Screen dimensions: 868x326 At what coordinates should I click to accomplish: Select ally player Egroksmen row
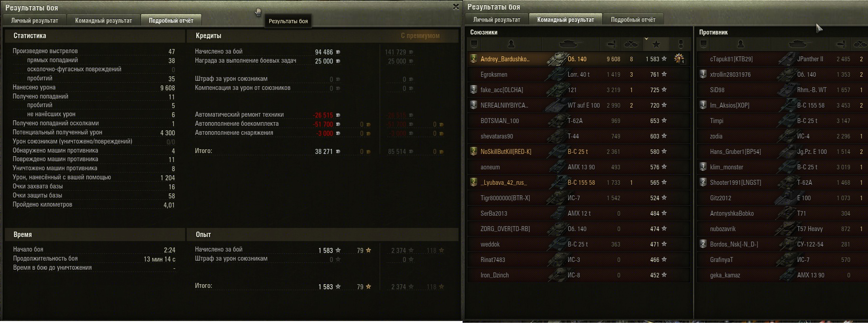click(x=579, y=74)
